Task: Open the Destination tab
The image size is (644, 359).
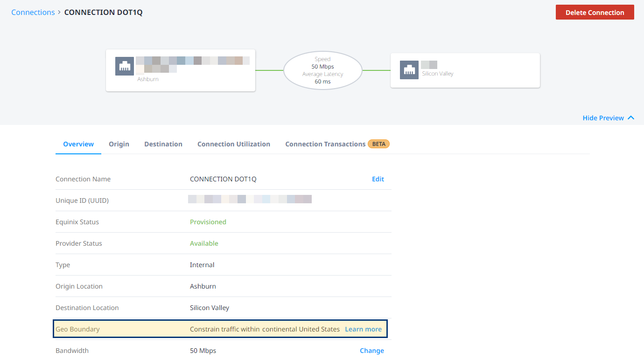Action: 163,144
